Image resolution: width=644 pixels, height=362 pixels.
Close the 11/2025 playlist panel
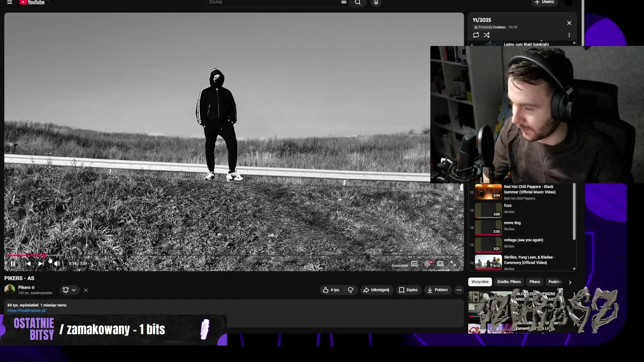click(569, 23)
